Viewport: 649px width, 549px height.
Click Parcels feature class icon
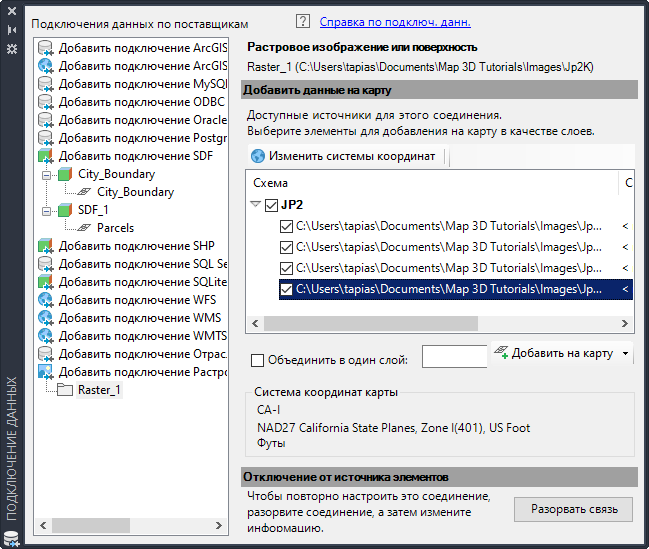click(84, 228)
